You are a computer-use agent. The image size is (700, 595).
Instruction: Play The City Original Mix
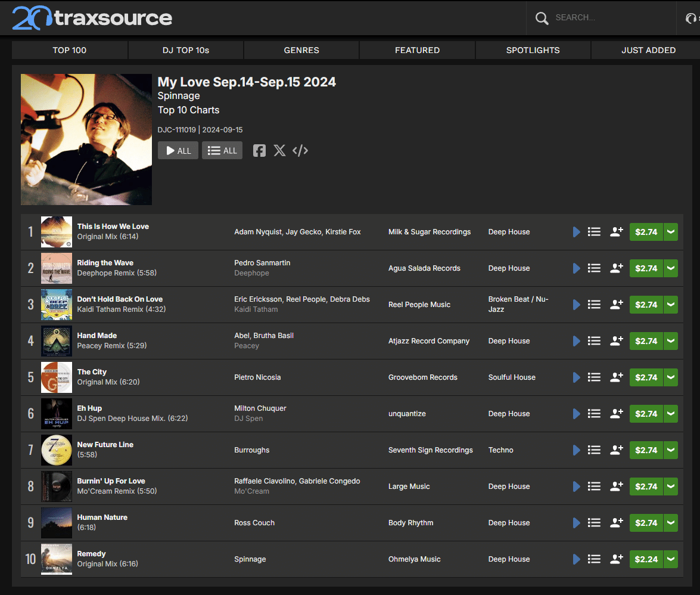[576, 377]
